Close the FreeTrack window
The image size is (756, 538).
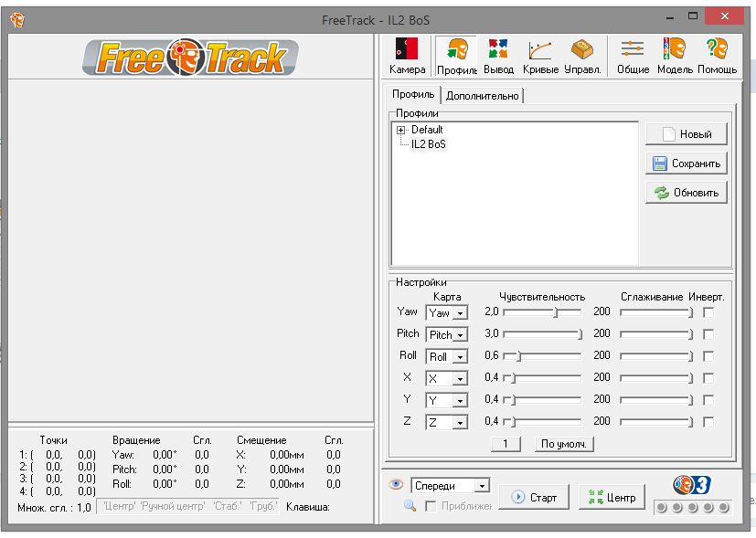[725, 16]
